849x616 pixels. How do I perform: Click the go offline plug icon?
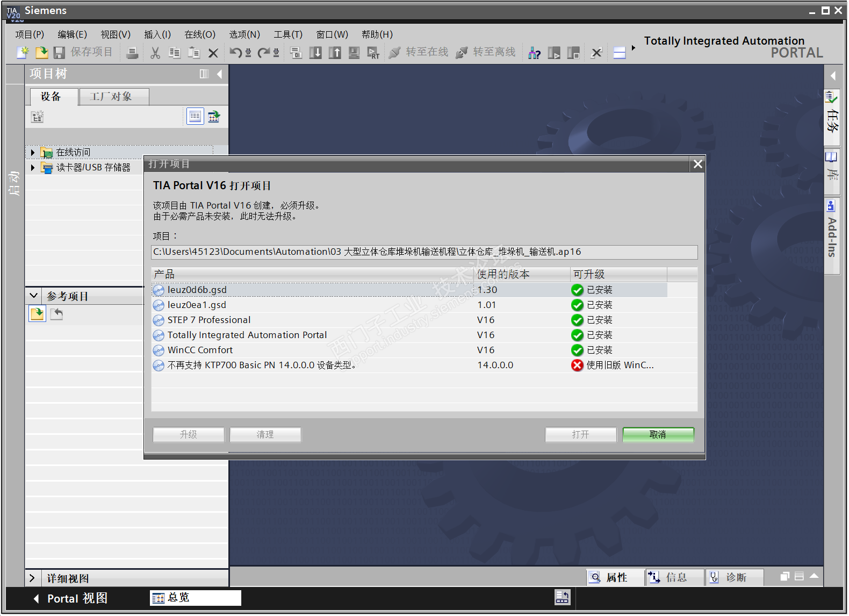462,52
